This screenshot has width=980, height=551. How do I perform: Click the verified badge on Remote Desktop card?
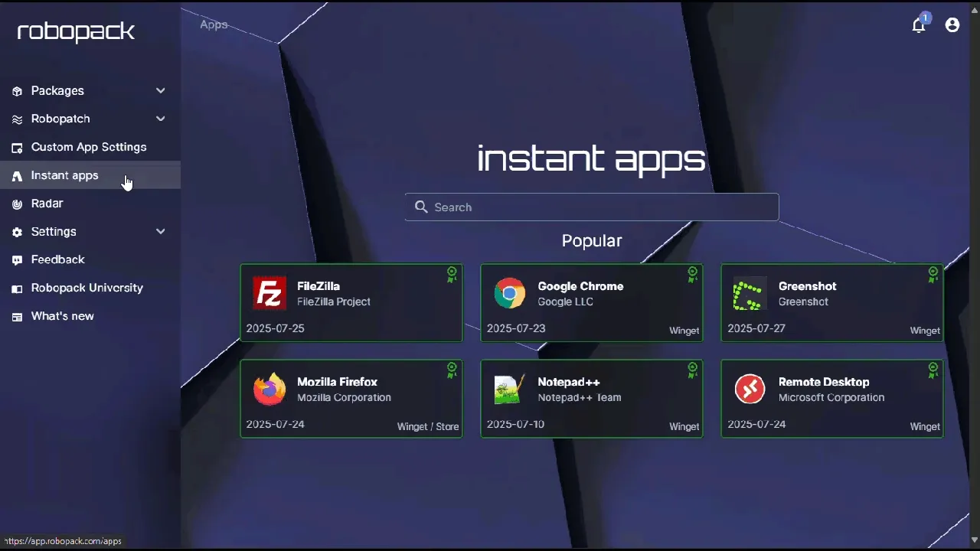pos(933,370)
